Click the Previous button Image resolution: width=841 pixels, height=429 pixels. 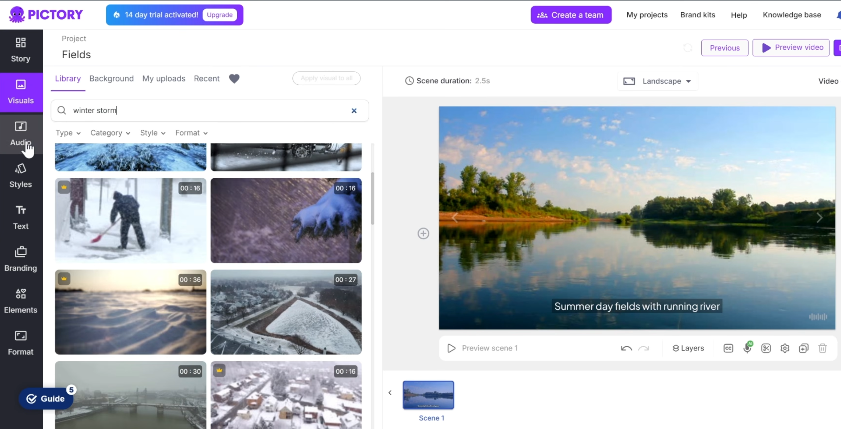pyautogui.click(x=725, y=48)
